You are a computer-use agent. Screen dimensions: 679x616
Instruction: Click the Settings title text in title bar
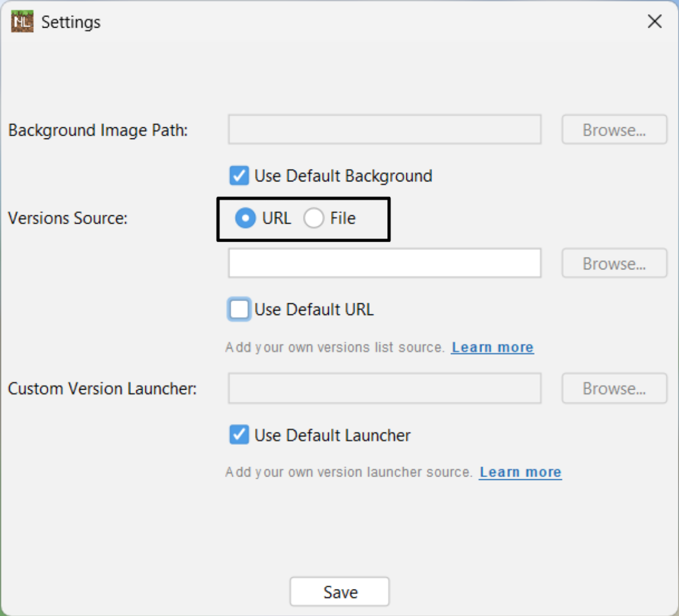71,22
